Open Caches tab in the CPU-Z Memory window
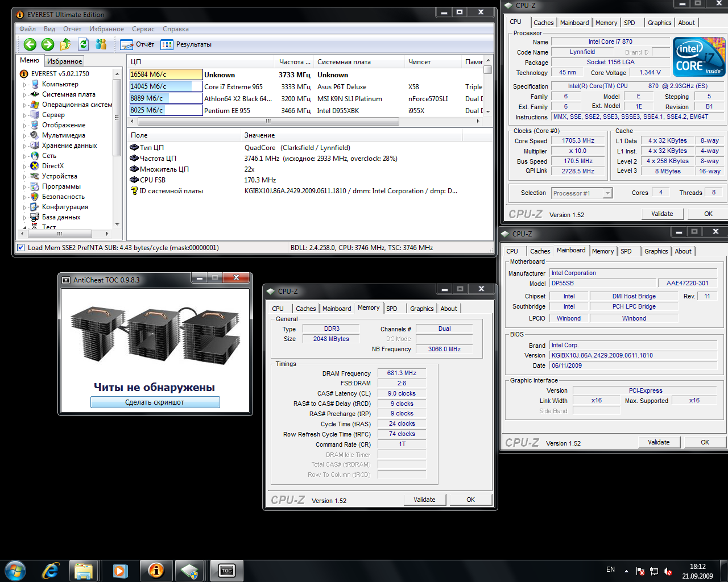The height and width of the screenshot is (582, 728). 306,309
